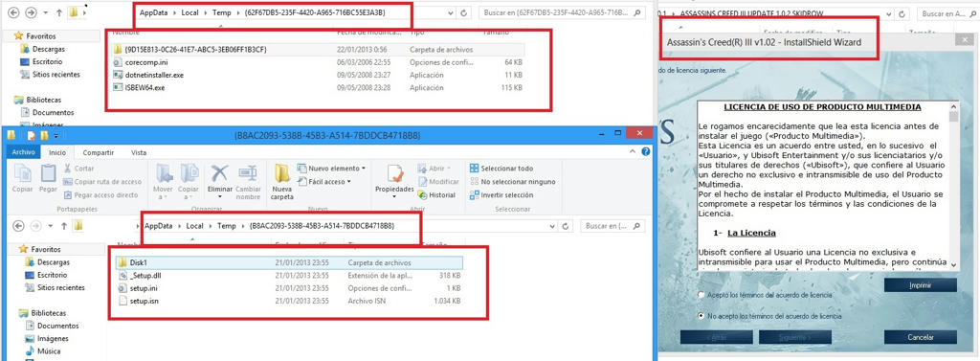Image resolution: width=980 pixels, height=361 pixels.
Task: Click the Cortar scissors option
Action: [x=78, y=169]
